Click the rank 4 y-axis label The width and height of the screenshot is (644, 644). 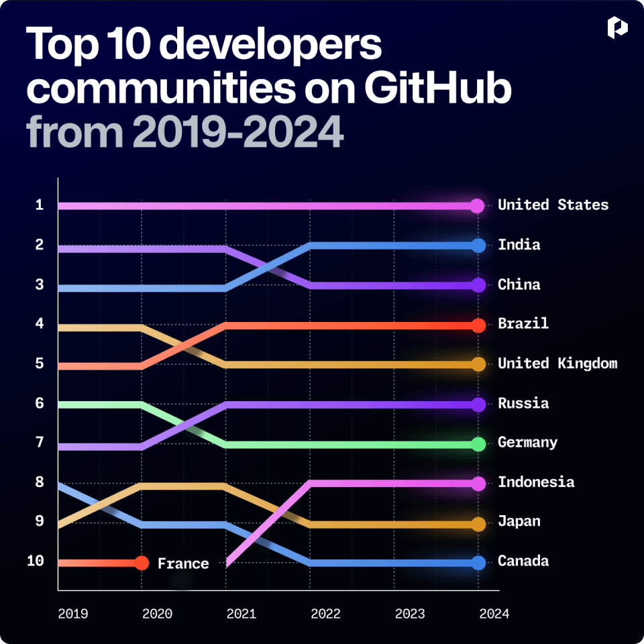pos(40,323)
